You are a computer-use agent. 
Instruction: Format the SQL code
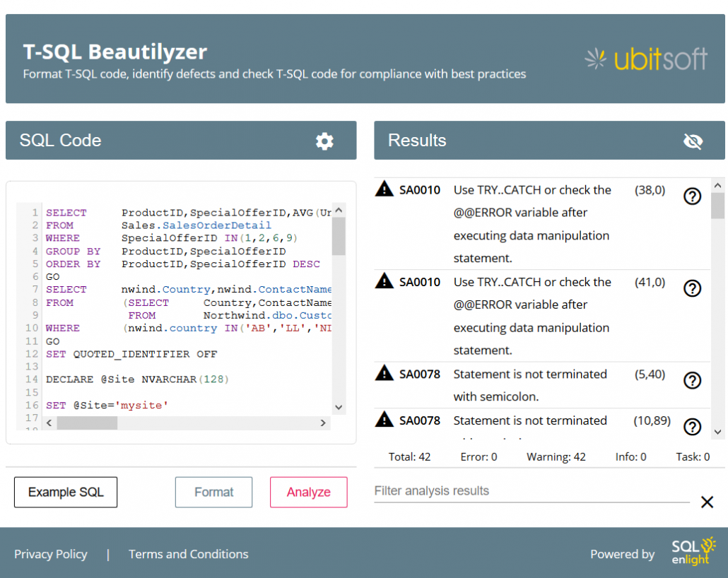[x=213, y=492]
